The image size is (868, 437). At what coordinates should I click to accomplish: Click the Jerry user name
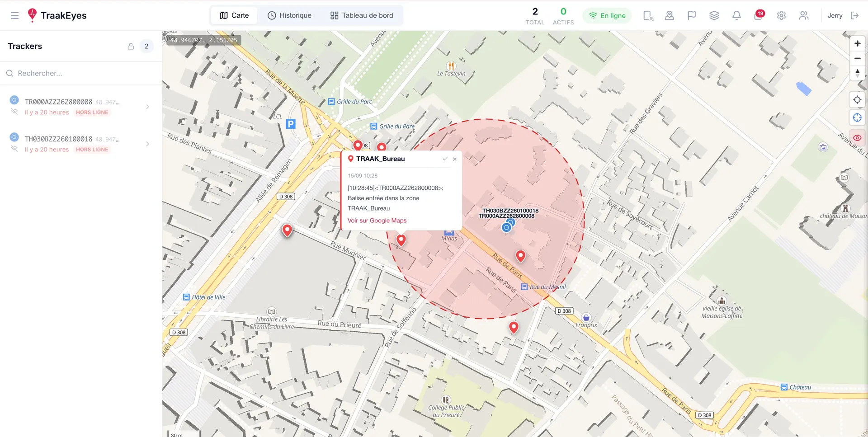835,15
